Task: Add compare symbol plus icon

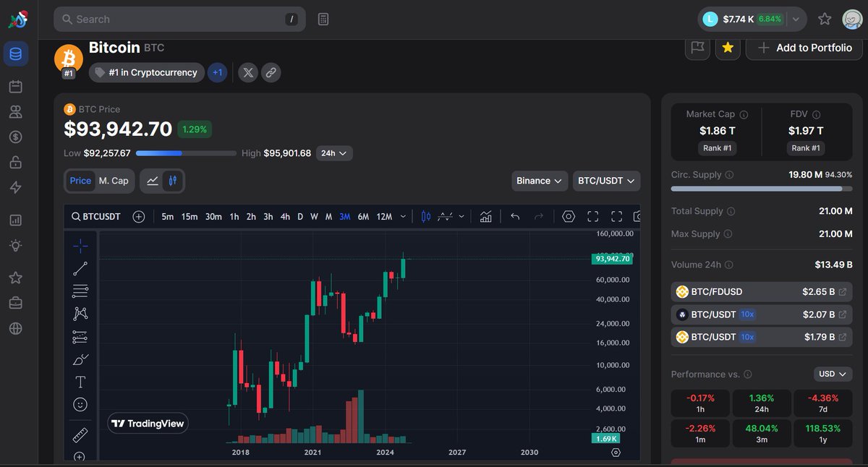Action: coord(139,216)
